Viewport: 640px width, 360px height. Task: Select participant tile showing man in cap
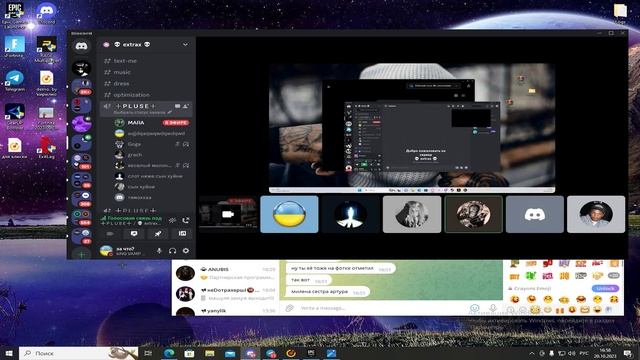596,214
